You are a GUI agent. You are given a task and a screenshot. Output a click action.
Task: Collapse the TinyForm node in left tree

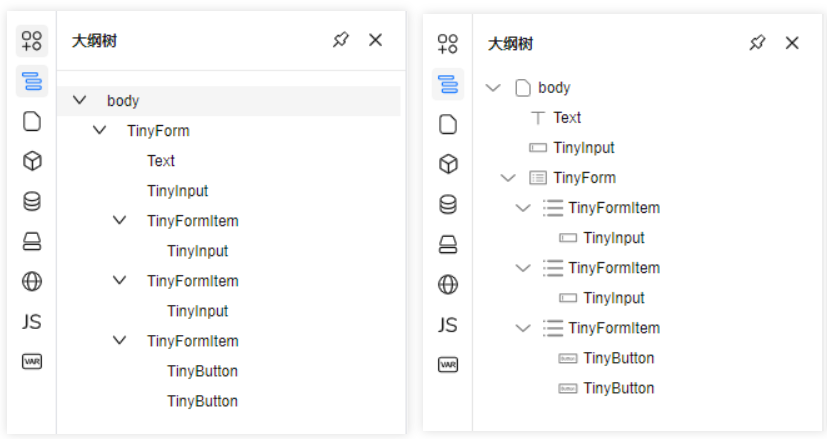(100, 130)
